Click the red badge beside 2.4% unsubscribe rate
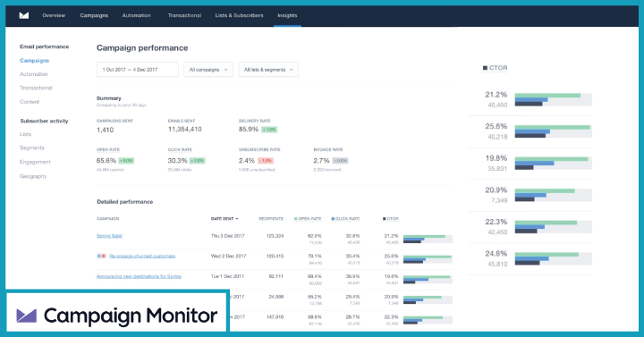This screenshot has width=644, height=337. click(266, 161)
